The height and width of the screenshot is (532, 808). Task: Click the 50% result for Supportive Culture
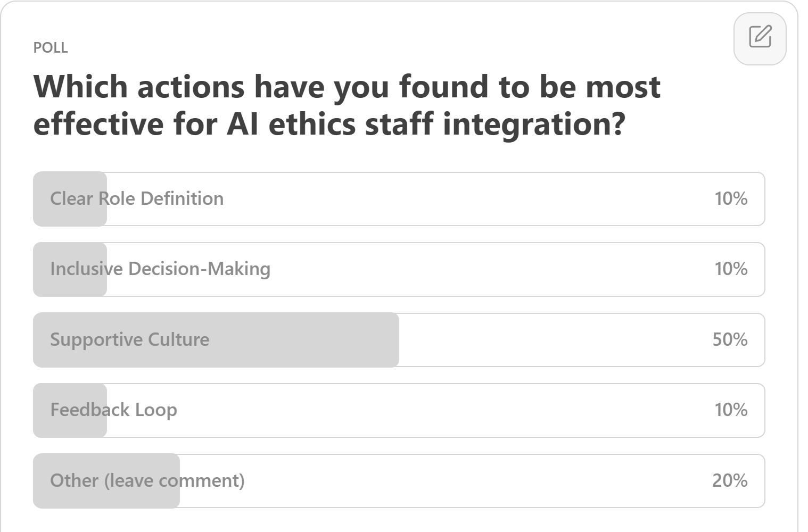tap(730, 339)
